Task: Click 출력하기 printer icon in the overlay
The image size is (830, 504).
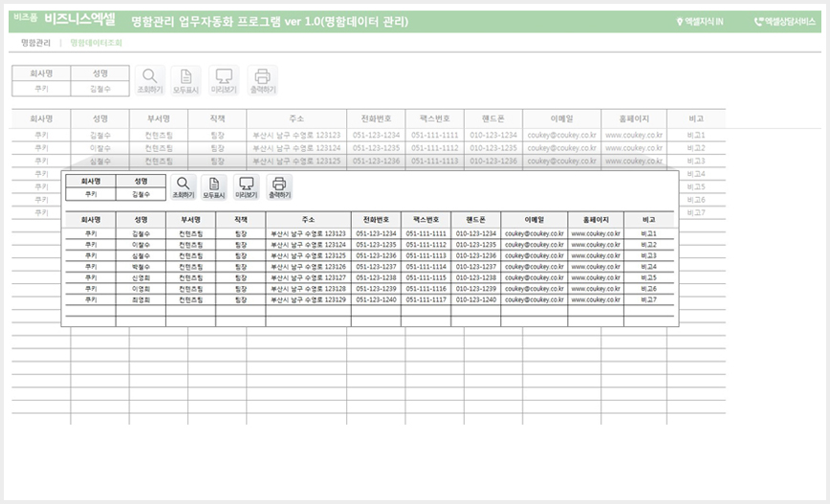Action: click(279, 187)
